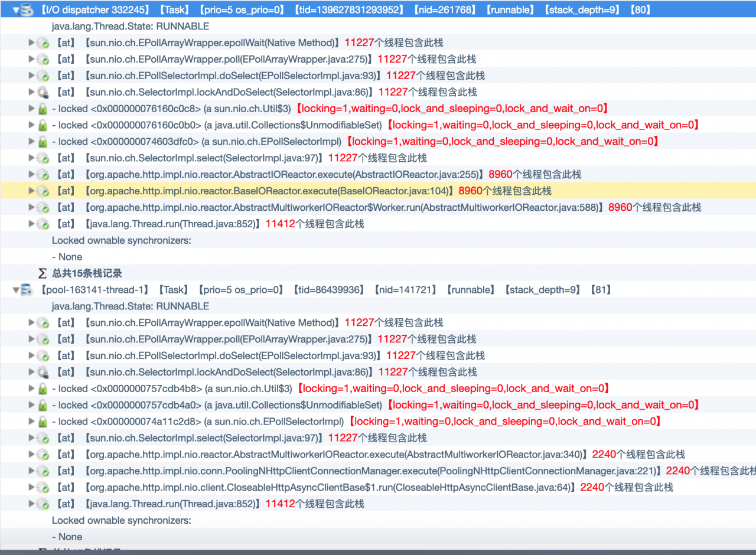Click epollWait frame icon under I/O dispatcher thread

[x=43, y=43]
